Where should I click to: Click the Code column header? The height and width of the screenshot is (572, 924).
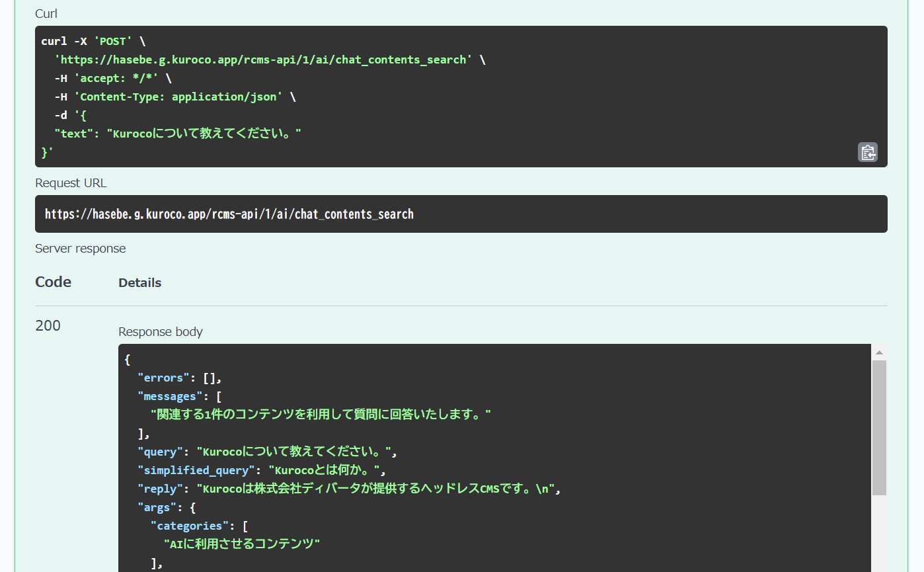pyautogui.click(x=53, y=282)
